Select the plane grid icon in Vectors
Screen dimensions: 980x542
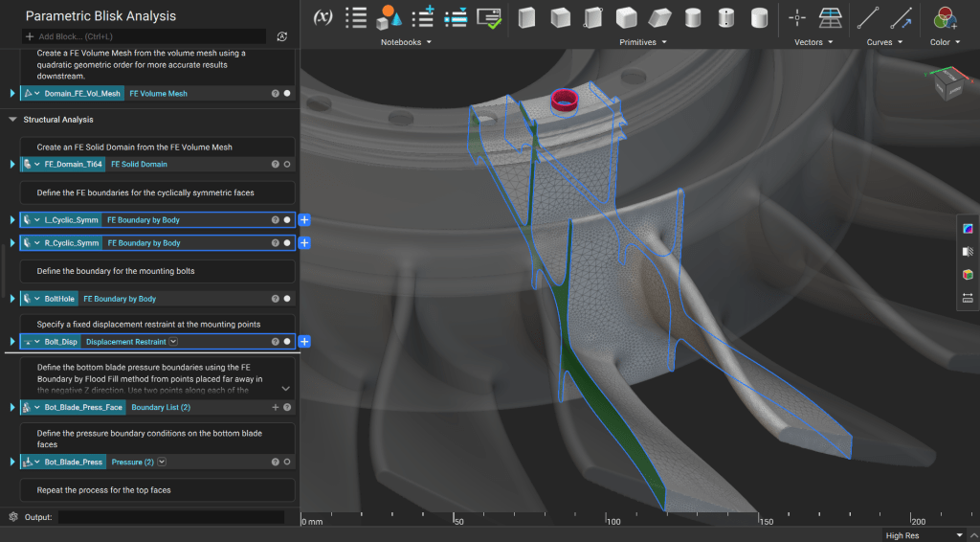tap(830, 17)
